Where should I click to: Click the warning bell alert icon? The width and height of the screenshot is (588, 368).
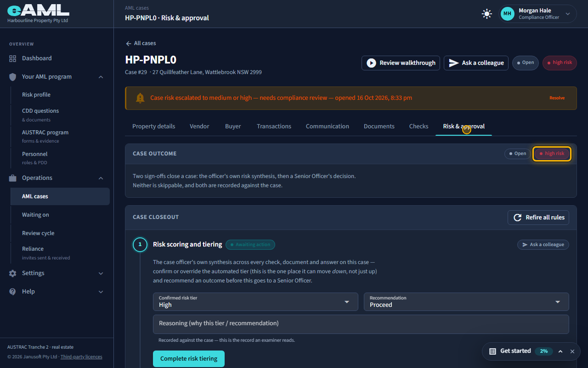[140, 98]
